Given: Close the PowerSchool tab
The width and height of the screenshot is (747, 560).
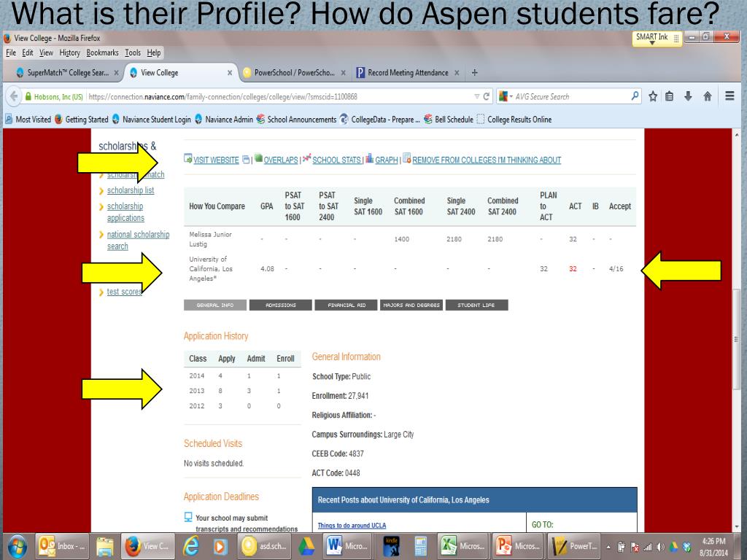Looking at the screenshot, I should (343, 73).
